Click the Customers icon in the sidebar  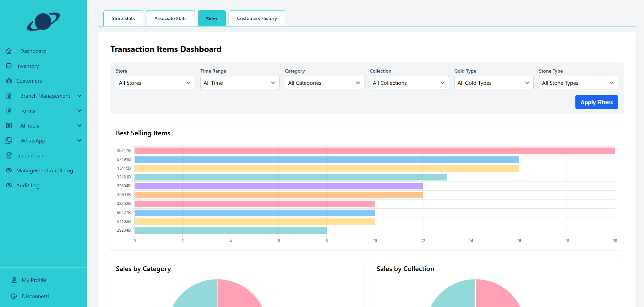pyautogui.click(x=9, y=81)
